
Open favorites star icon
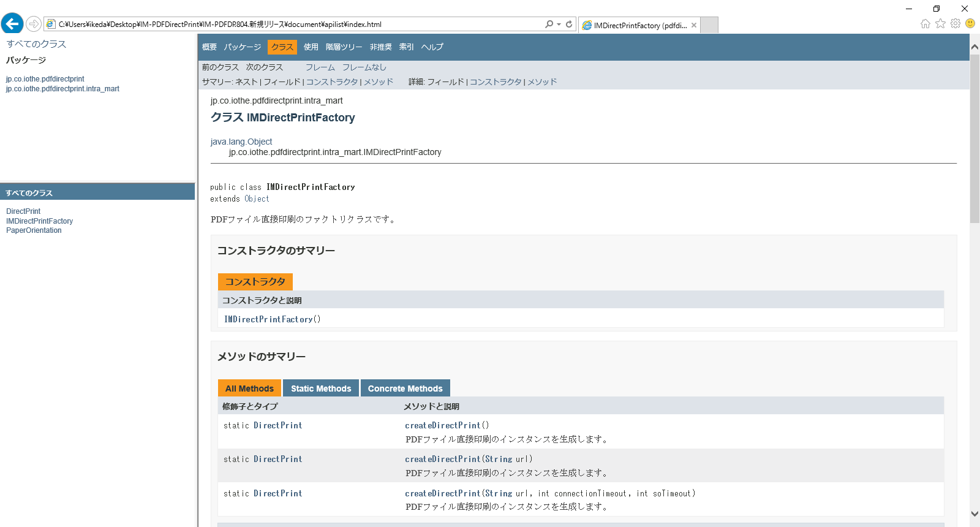tap(940, 23)
